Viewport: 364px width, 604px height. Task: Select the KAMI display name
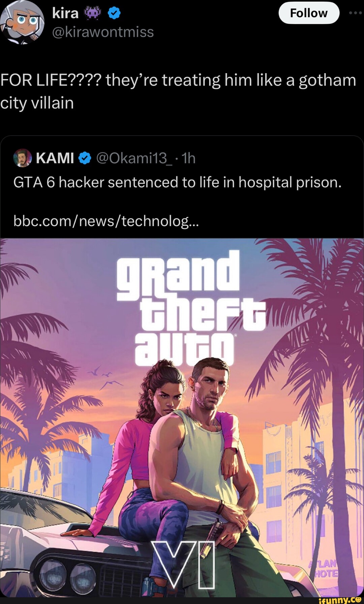coord(55,158)
